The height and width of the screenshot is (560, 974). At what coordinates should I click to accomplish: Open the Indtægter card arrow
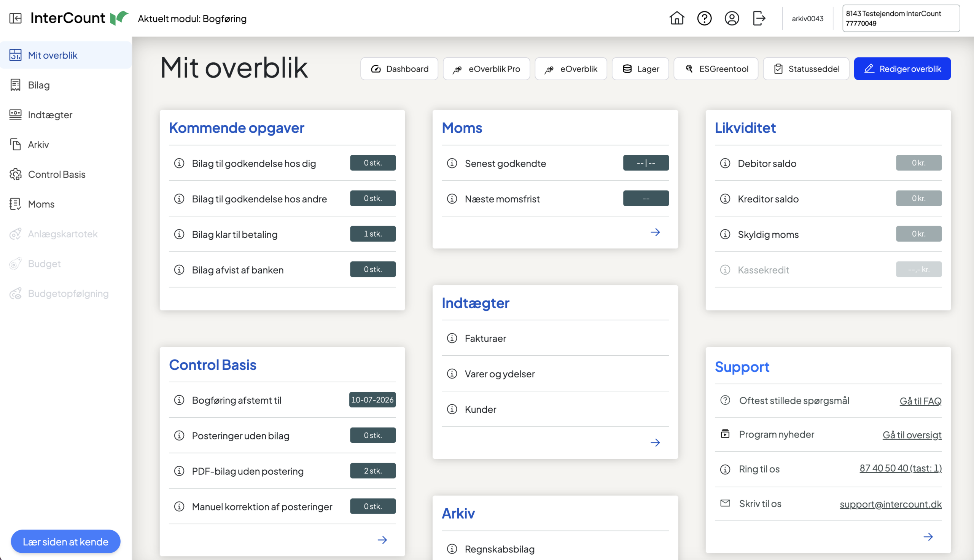point(655,442)
